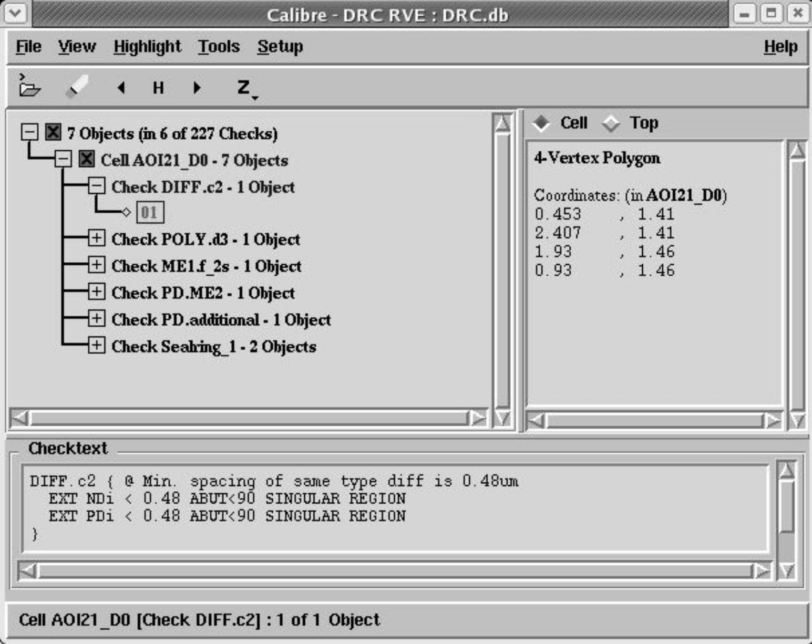
Task: Select Check PD.additional - 1 Object row
Action: (221, 320)
